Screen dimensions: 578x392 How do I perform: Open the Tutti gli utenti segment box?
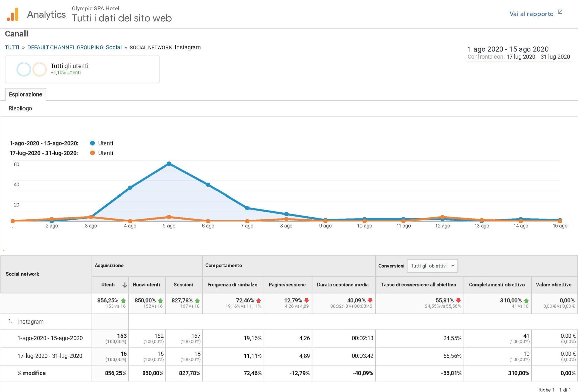(x=82, y=69)
